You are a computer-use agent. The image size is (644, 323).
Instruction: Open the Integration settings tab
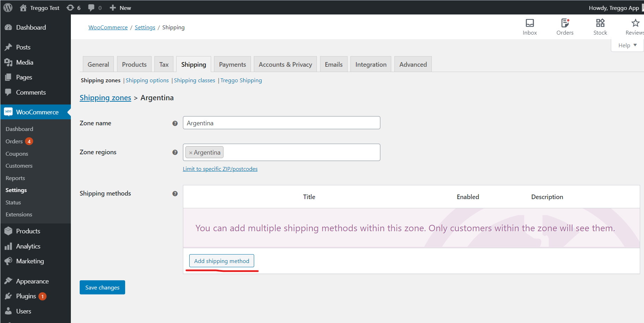(371, 64)
